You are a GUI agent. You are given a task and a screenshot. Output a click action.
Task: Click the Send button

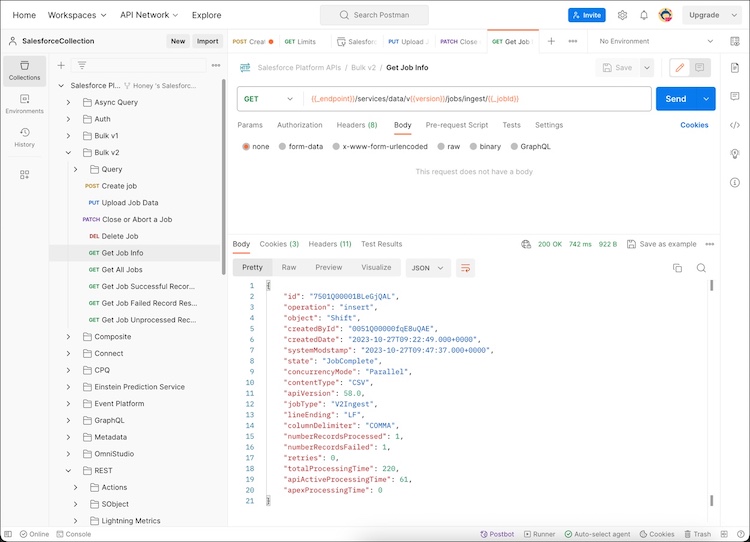click(676, 99)
